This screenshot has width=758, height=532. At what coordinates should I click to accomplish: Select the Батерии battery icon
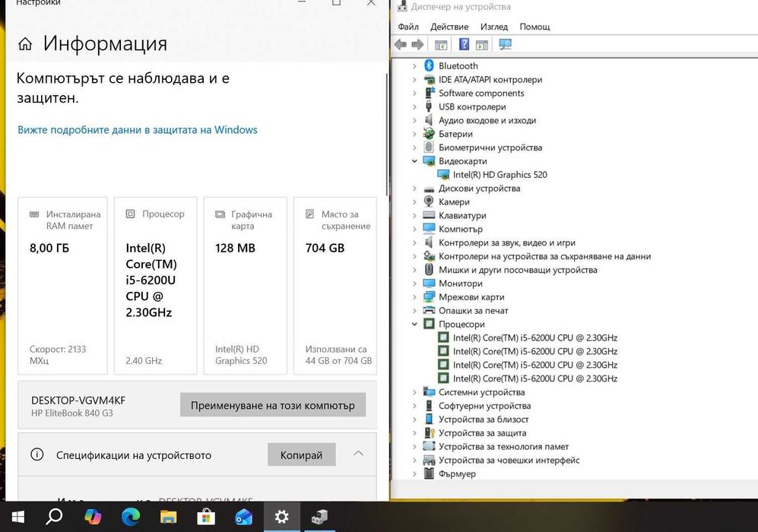coord(429,133)
